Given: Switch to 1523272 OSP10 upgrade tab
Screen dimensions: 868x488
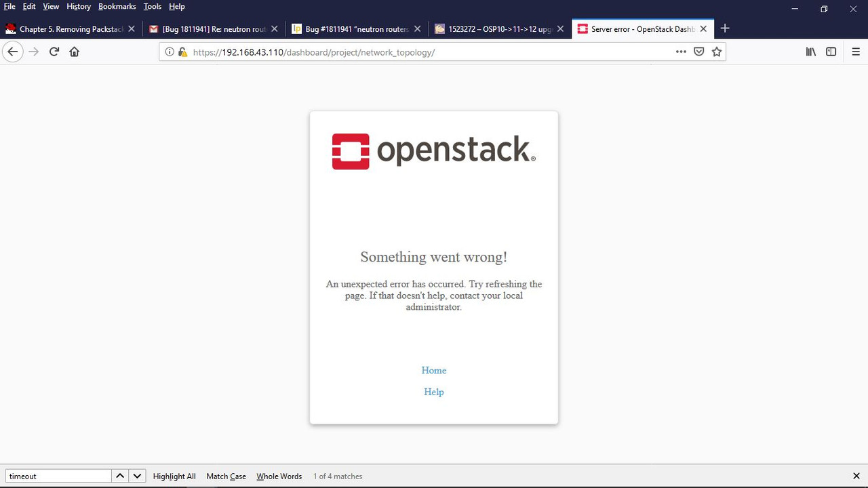Looking at the screenshot, I should 500,29.
